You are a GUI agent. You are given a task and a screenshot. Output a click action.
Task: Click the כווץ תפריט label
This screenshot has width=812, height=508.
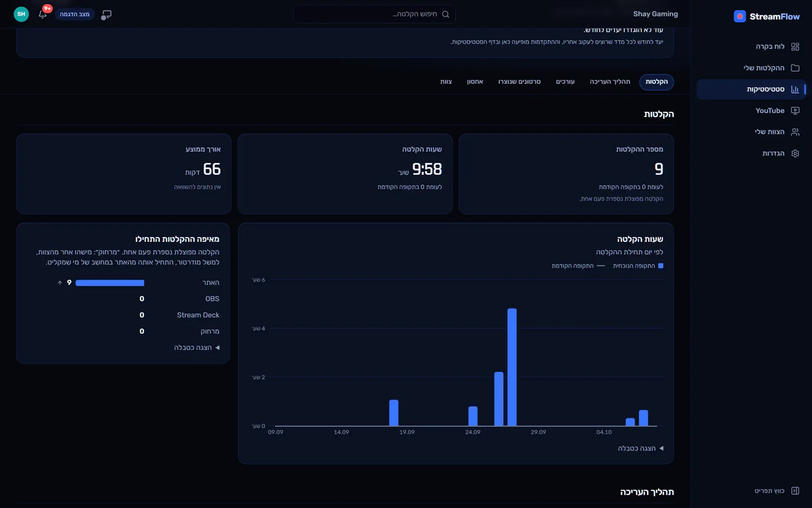click(769, 491)
